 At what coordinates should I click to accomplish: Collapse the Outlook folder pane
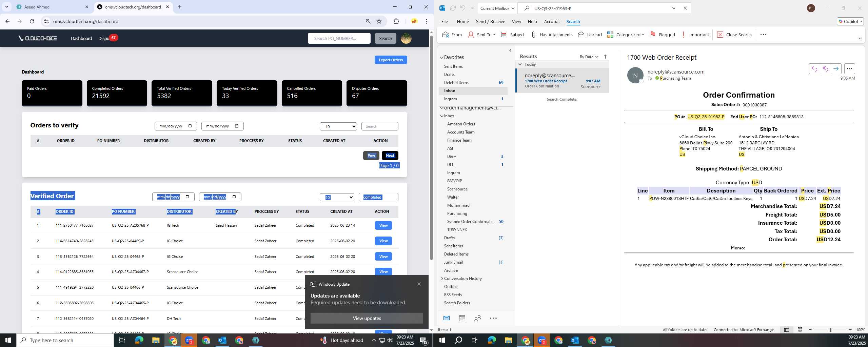coord(510,50)
